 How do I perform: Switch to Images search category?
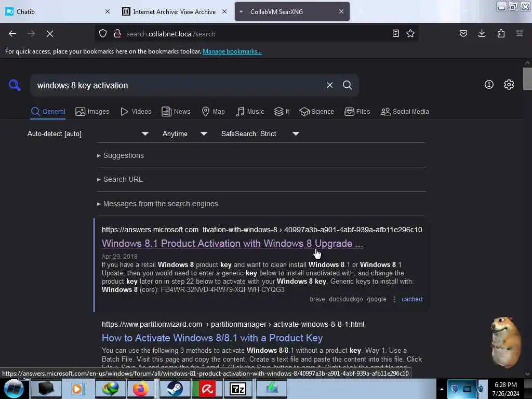92,112
